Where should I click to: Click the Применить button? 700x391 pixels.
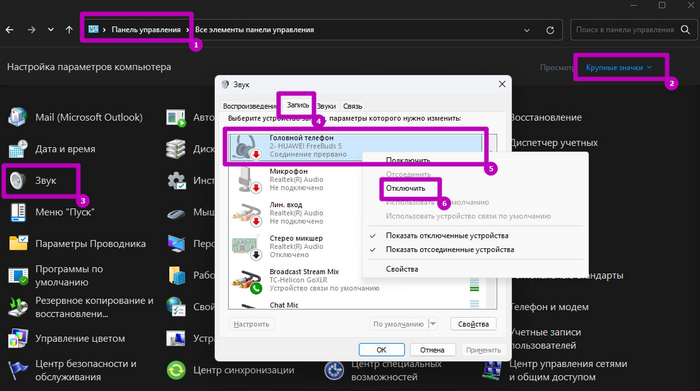[483, 350]
